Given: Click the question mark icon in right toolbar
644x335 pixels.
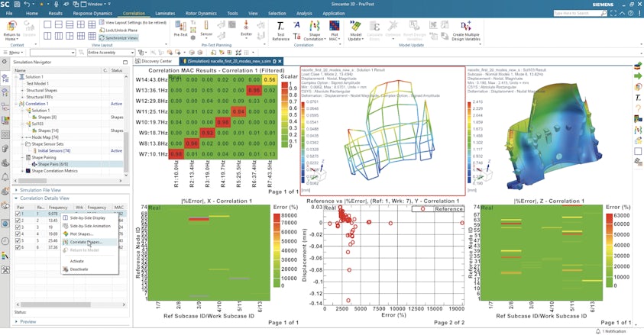Looking at the screenshot, I should pos(638,108).
